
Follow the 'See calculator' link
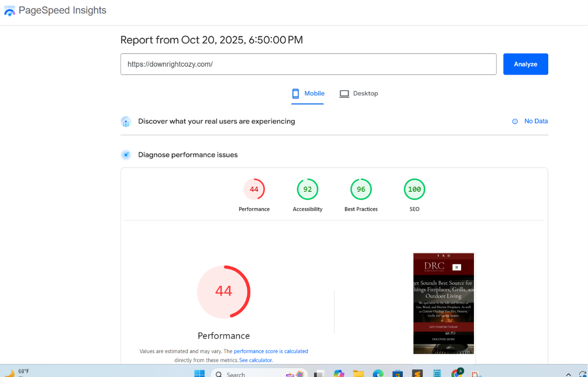tap(255, 360)
